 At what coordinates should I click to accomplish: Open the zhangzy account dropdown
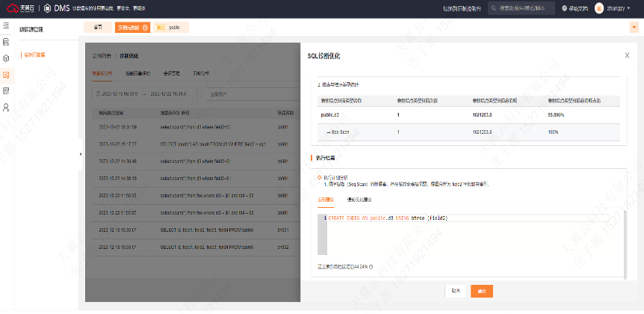[618, 8]
